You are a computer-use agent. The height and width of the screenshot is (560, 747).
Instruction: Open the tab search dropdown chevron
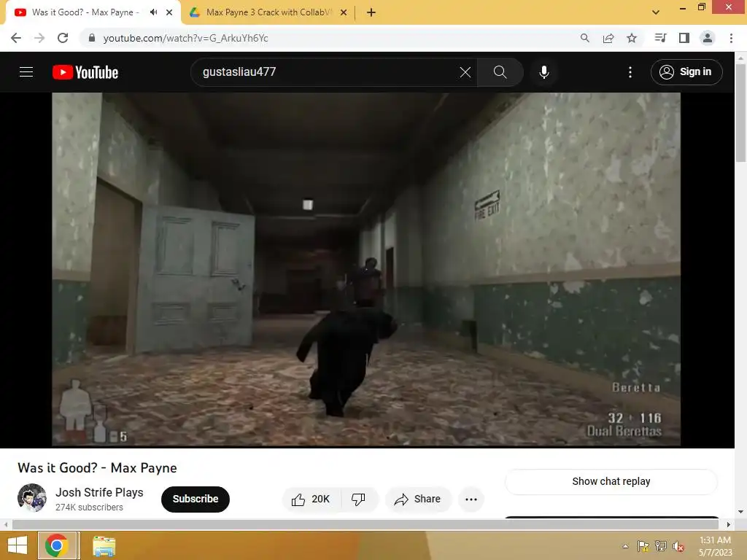[656, 12]
